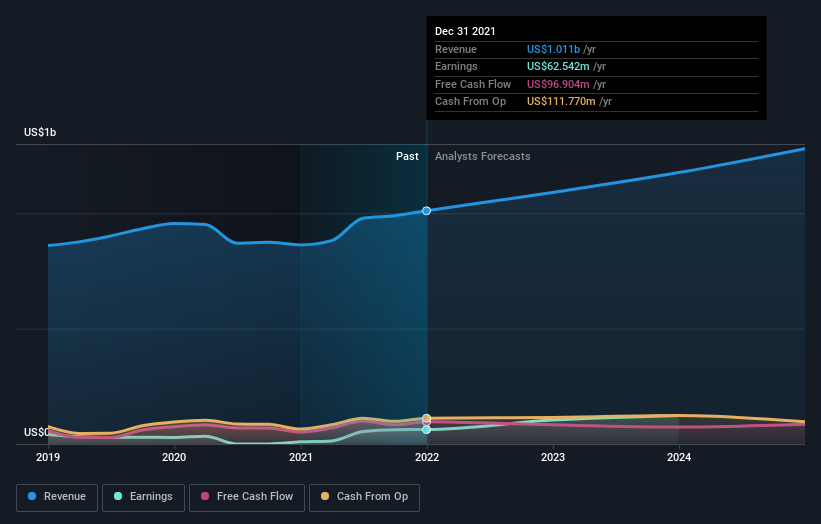Click the Cash From Op tooltip label

[x=470, y=102]
